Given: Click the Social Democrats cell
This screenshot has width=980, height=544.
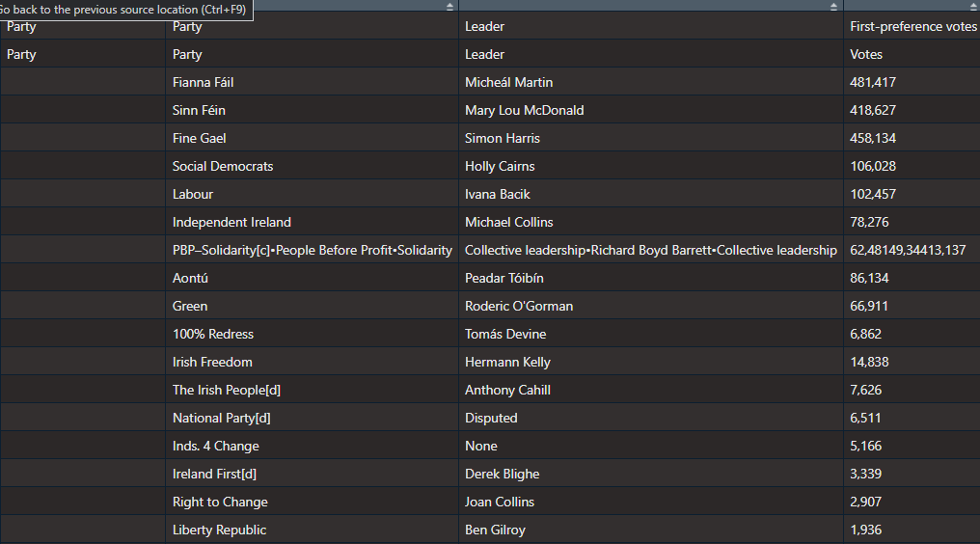Looking at the screenshot, I should 223,166.
